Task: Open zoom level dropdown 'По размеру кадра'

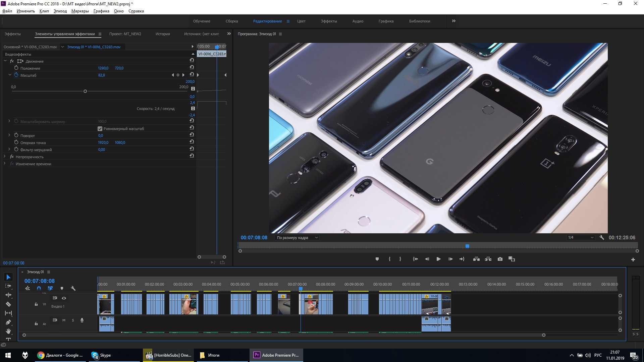Action: click(297, 238)
